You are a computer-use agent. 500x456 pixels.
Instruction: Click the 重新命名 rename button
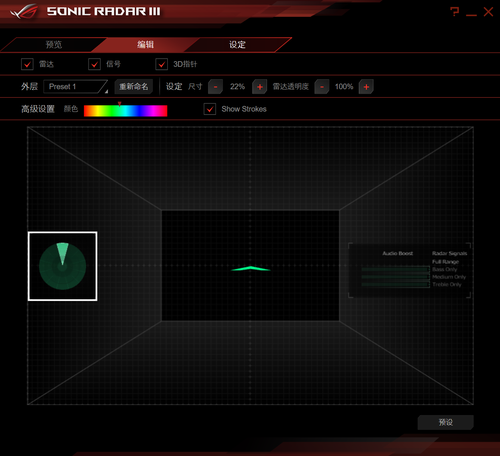134,87
